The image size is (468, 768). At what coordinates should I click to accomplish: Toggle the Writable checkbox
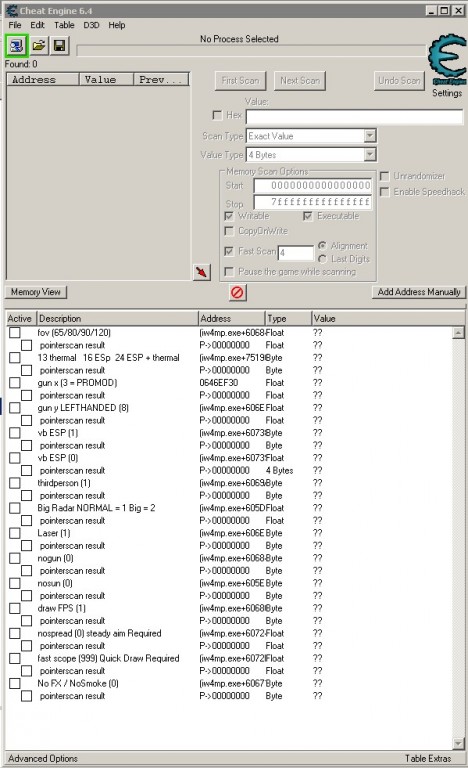[229, 216]
